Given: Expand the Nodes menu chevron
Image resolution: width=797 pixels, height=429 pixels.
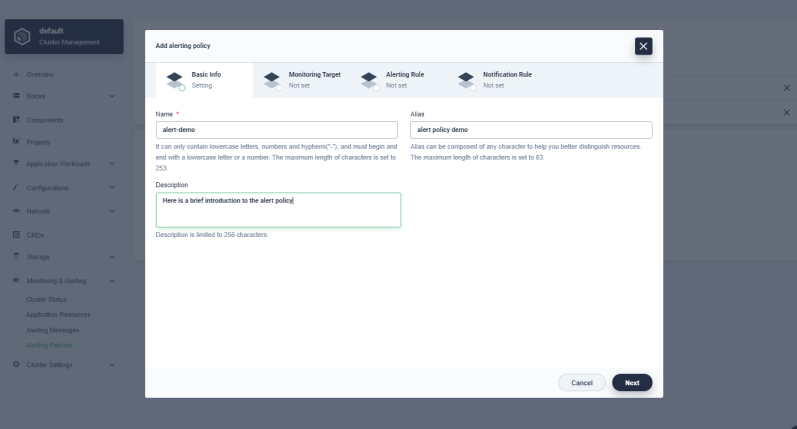Looking at the screenshot, I should [112, 96].
